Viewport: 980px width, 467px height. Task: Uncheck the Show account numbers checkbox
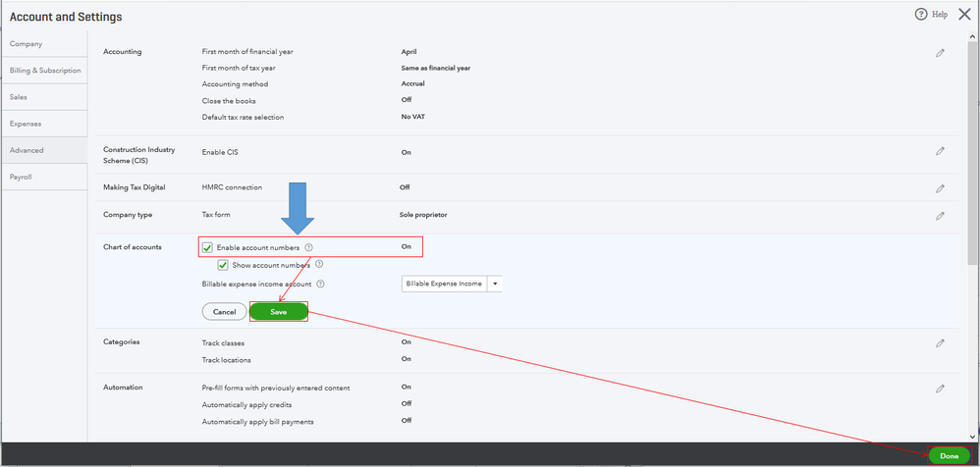click(x=223, y=265)
